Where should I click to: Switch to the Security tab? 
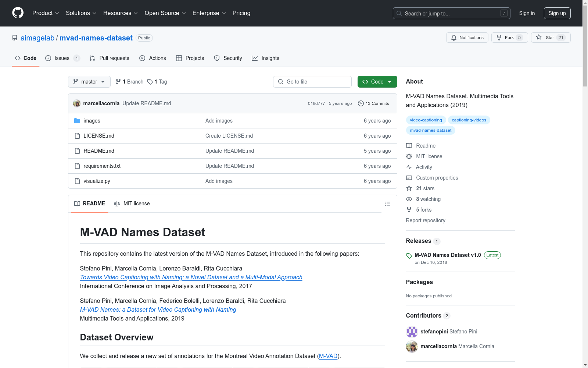point(228,58)
